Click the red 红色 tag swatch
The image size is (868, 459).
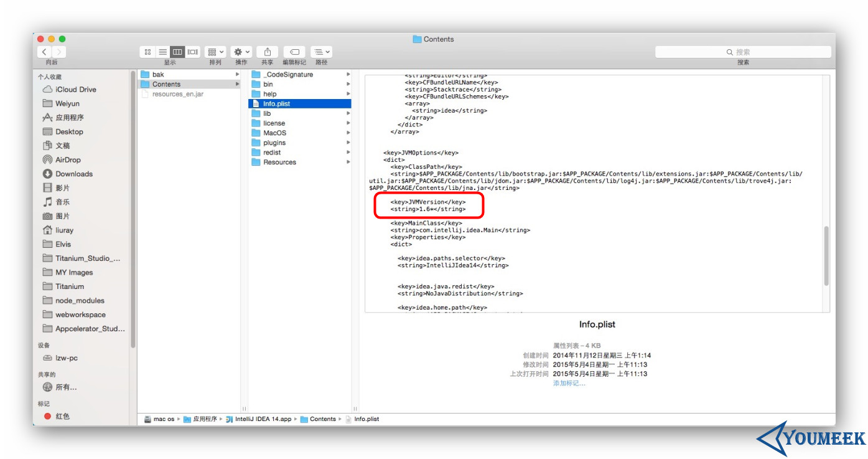point(49,415)
